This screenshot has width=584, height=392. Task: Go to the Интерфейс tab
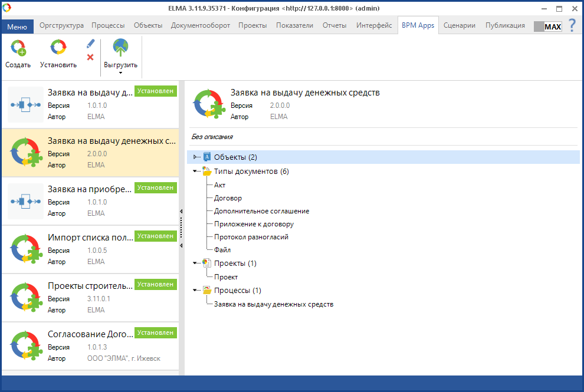pyautogui.click(x=374, y=25)
